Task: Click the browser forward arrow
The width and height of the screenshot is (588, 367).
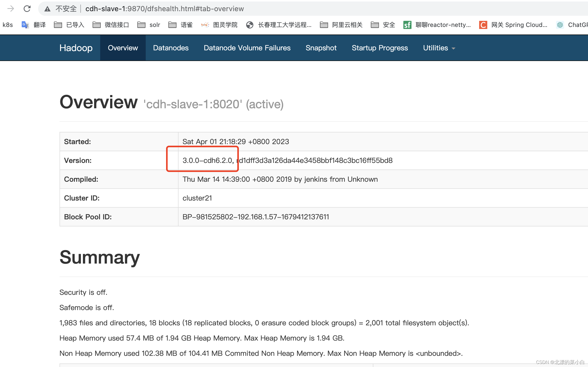Action: (11, 9)
